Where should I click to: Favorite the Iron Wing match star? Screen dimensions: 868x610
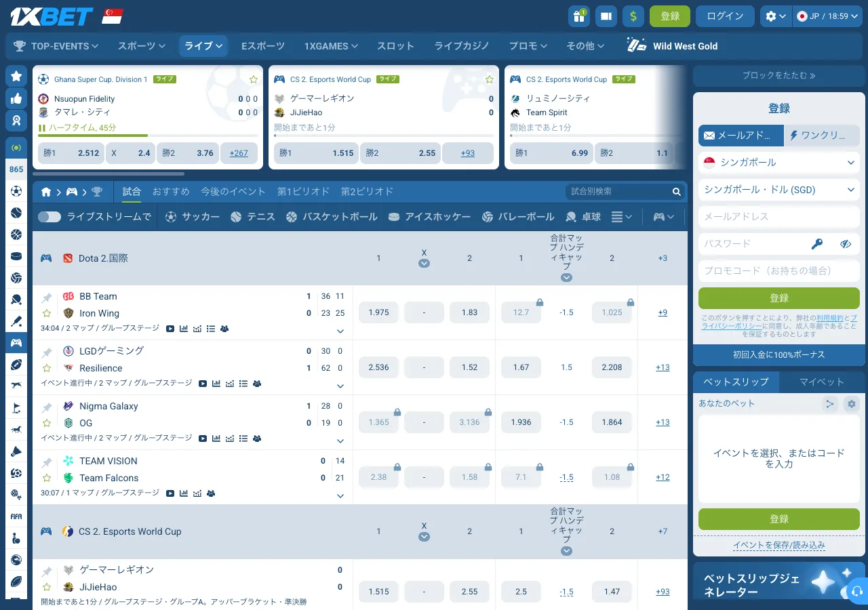[47, 314]
